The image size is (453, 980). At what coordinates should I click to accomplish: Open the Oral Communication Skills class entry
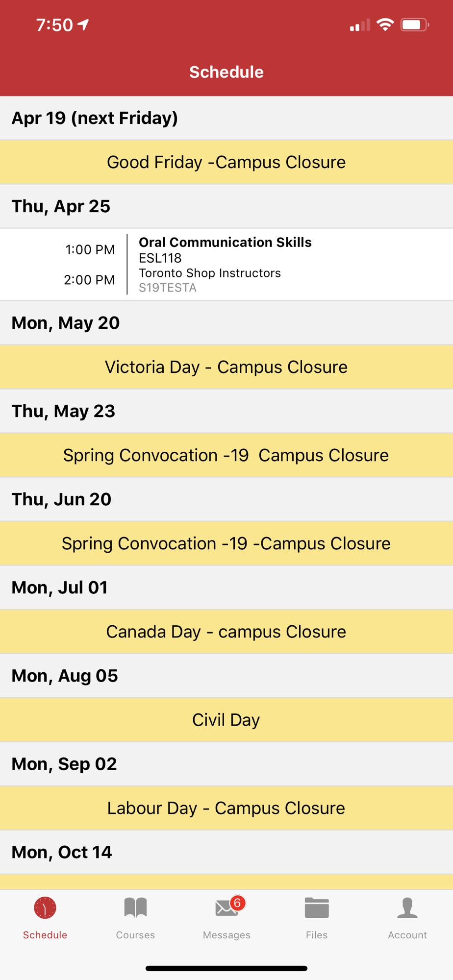pyautogui.click(x=226, y=265)
